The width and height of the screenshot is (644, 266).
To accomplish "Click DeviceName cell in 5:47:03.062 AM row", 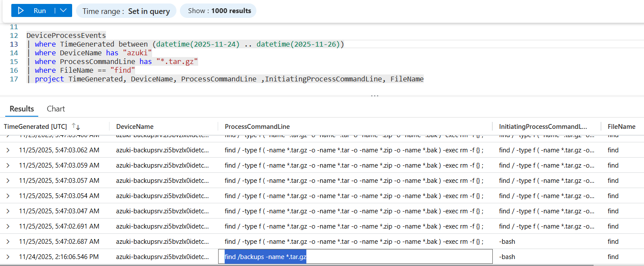I will click(x=162, y=150).
